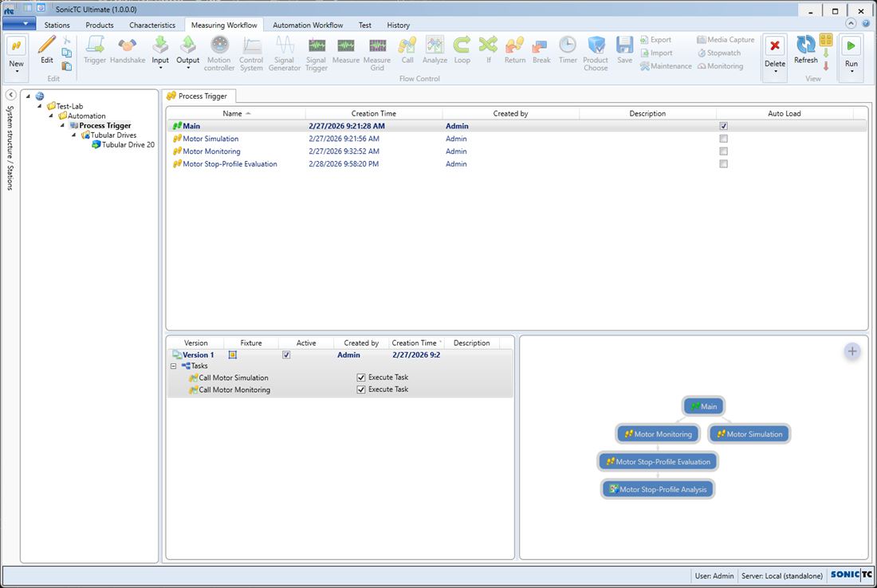
Task: Open the Run dropdown arrow
Action: tap(851, 72)
